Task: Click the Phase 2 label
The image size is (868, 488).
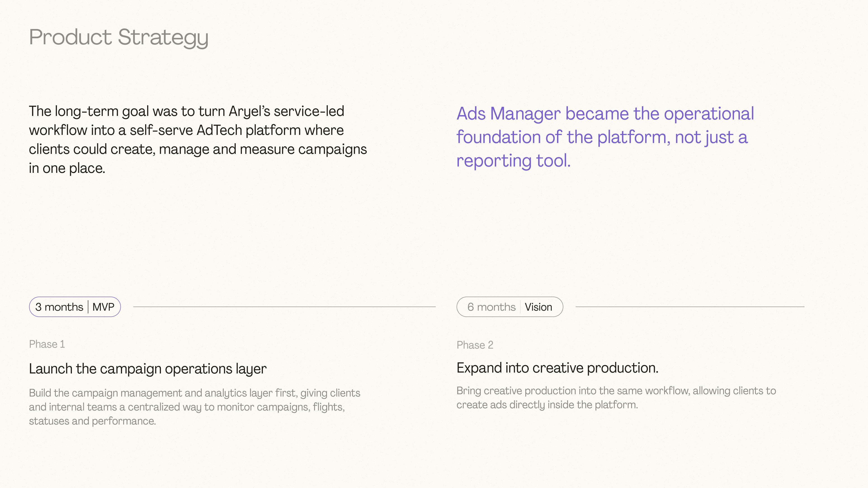Action: pyautogui.click(x=475, y=345)
